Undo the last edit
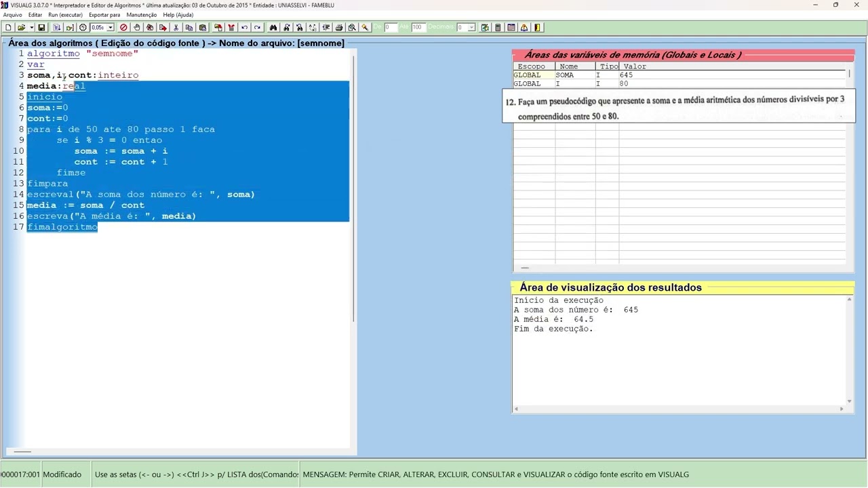This screenshot has width=868, height=488. 244,28
